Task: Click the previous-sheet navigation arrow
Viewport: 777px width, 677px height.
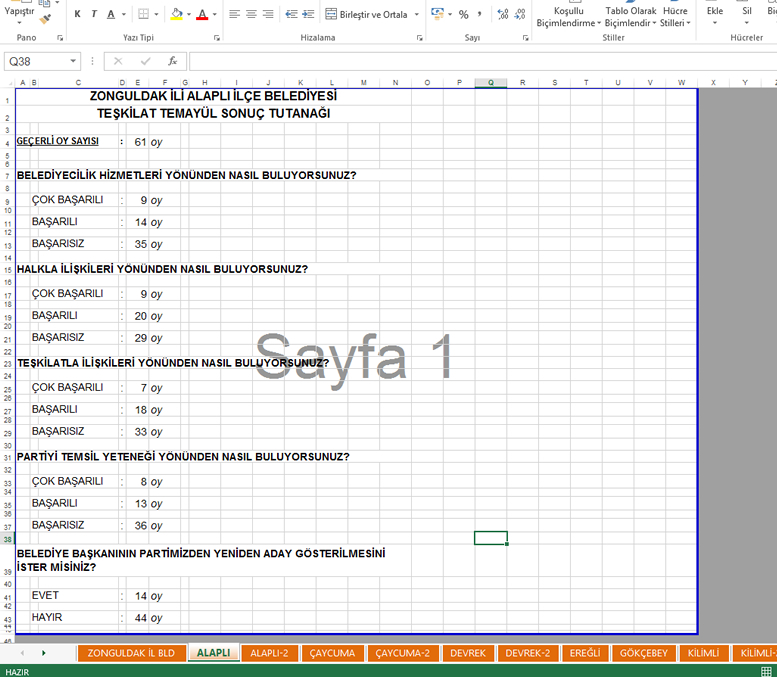Action: [x=22, y=653]
